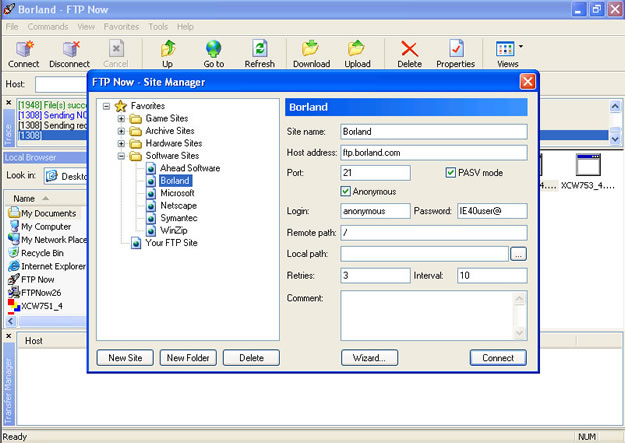Click the Login field

click(x=375, y=211)
